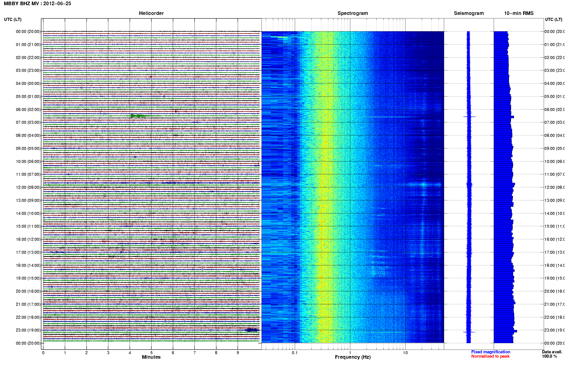Click the '0' tick on the Minutes axis
588x368 pixels.
click(x=43, y=353)
